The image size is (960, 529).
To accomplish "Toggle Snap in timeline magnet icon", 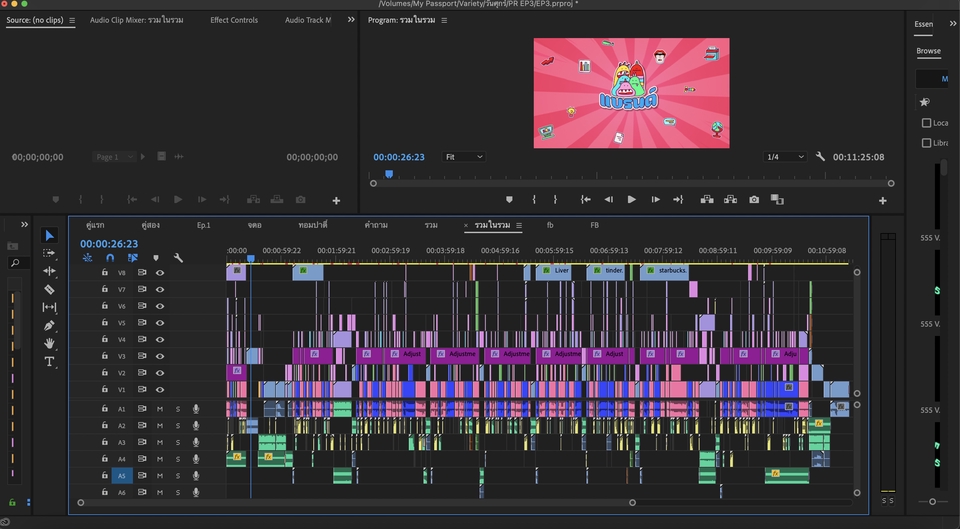I will 110,258.
